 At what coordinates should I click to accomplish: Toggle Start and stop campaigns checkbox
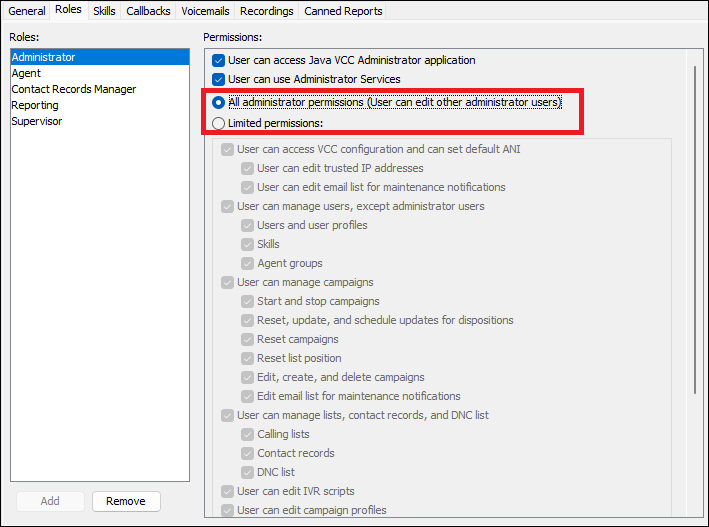[x=247, y=301]
